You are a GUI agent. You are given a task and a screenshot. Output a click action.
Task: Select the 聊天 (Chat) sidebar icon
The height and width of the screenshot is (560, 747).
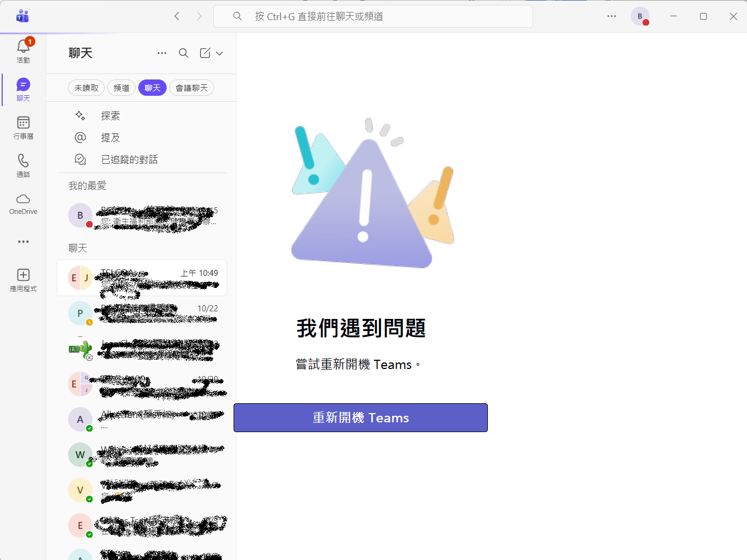[23, 89]
